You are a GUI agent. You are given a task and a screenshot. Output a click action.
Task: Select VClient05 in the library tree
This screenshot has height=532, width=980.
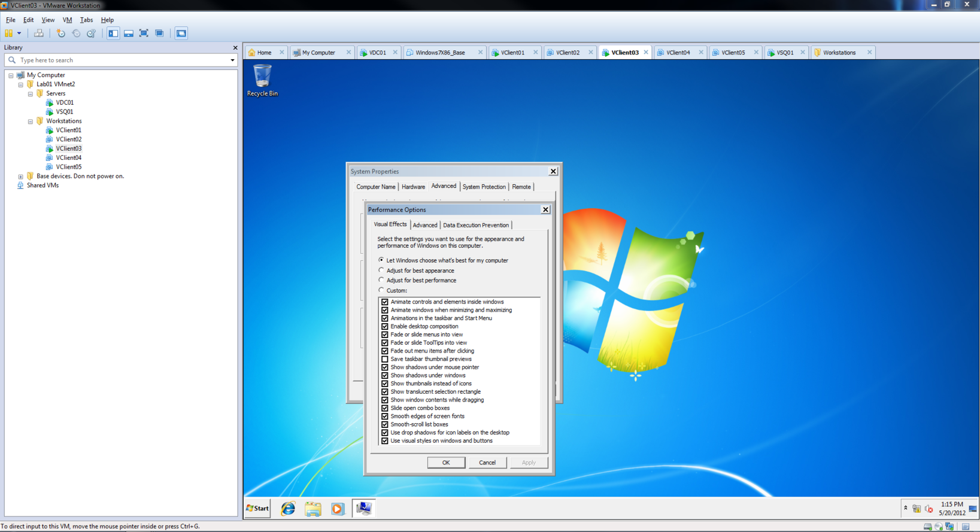(69, 167)
